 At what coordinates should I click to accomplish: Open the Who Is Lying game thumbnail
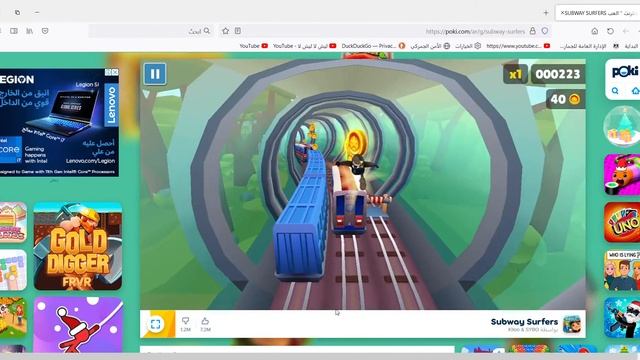point(622,270)
